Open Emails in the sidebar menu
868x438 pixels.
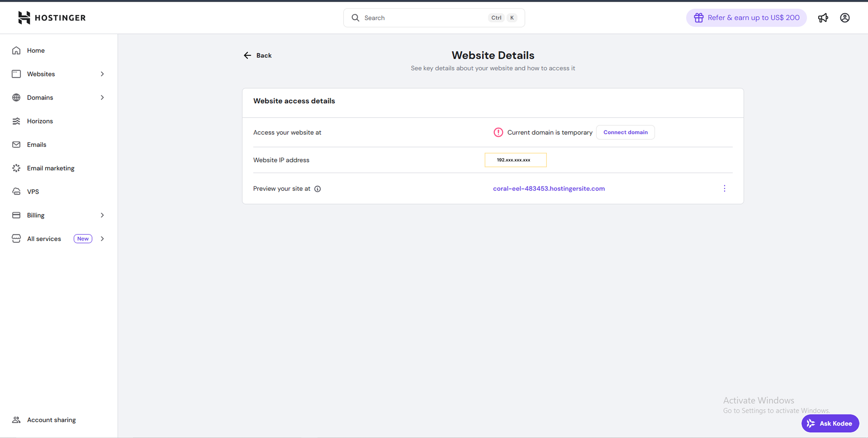pos(37,144)
